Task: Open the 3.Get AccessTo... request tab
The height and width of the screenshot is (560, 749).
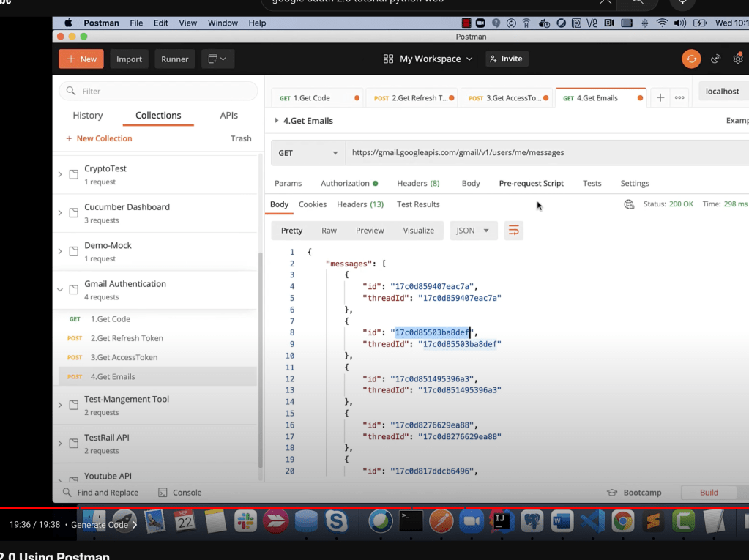Action: tap(507, 98)
